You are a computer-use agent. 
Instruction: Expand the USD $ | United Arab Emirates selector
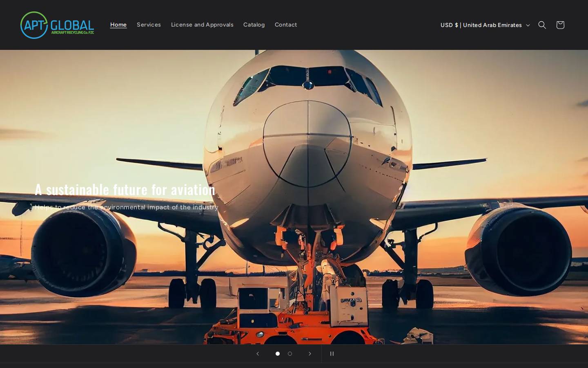[x=485, y=25]
